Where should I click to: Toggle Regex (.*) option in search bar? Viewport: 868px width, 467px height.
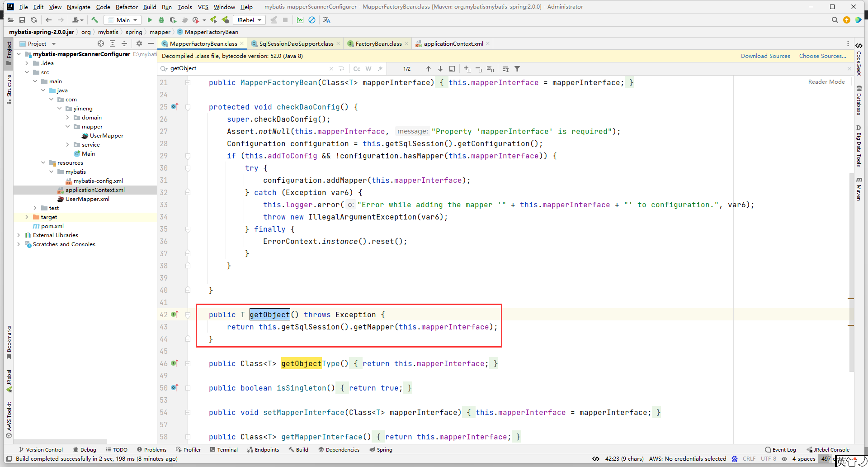(x=380, y=69)
